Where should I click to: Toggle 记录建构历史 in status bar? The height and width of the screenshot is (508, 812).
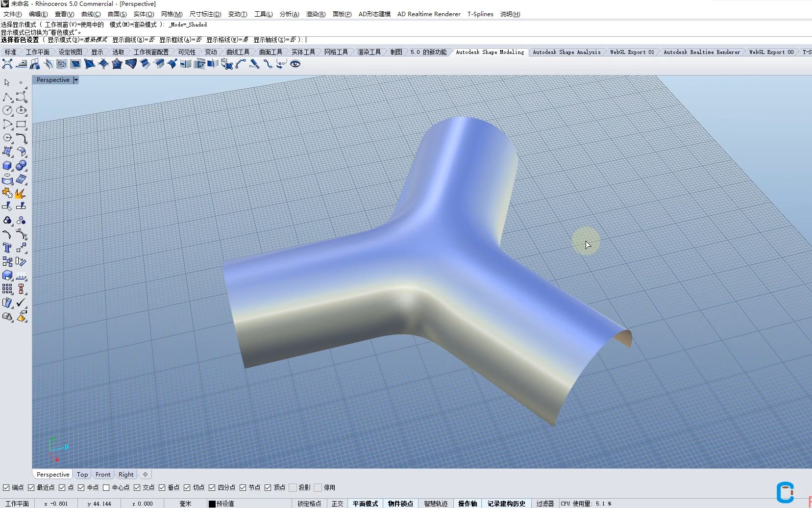coord(507,504)
